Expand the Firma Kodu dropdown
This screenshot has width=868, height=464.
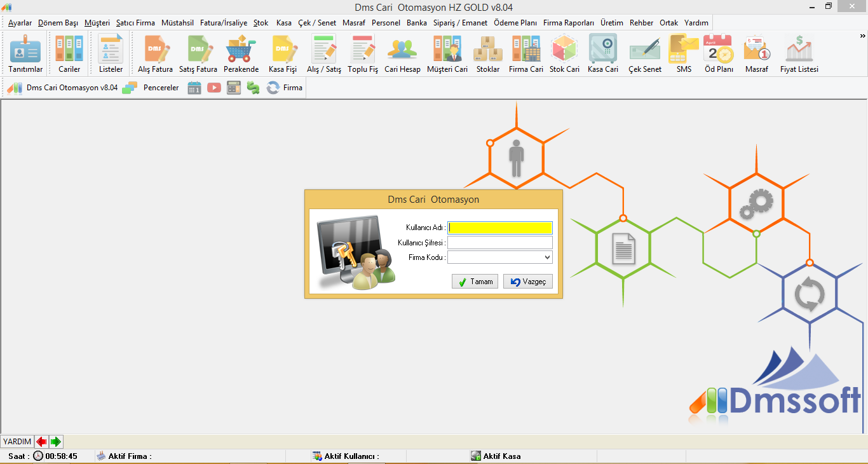click(x=547, y=257)
